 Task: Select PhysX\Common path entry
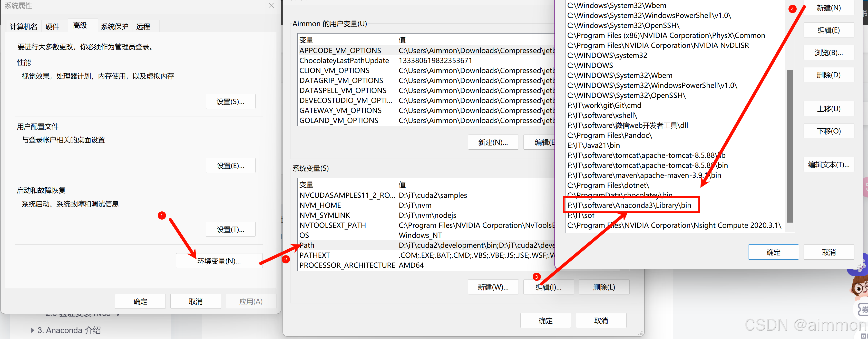tap(676, 35)
